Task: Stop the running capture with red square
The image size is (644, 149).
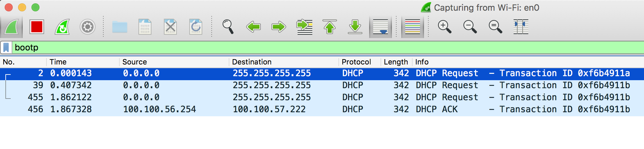Action: coord(37,27)
